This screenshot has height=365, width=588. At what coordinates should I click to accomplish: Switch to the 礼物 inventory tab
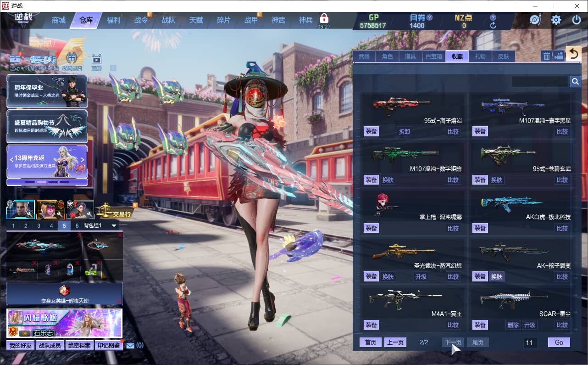[x=480, y=56]
